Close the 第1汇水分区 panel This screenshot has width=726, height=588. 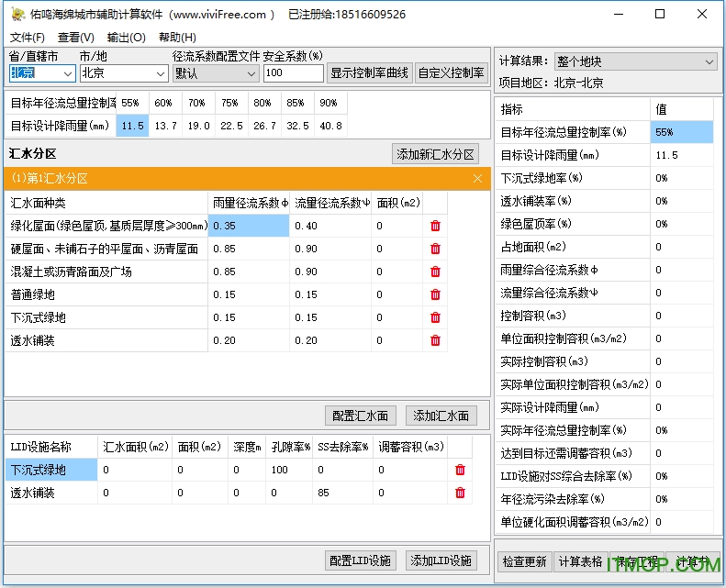tap(478, 179)
